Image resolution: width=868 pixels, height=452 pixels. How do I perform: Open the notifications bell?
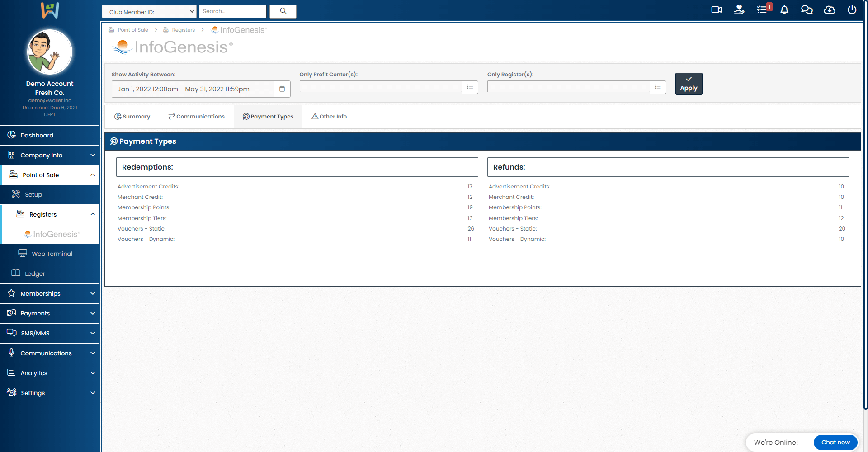[784, 10]
